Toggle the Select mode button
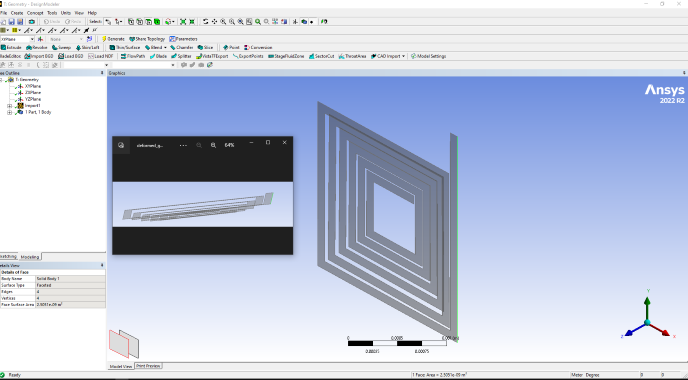 click(x=95, y=22)
